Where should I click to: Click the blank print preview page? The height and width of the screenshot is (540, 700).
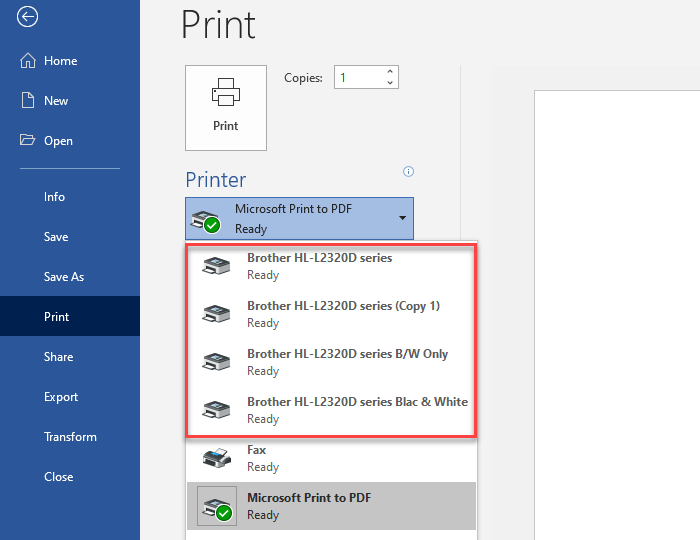tap(617, 315)
